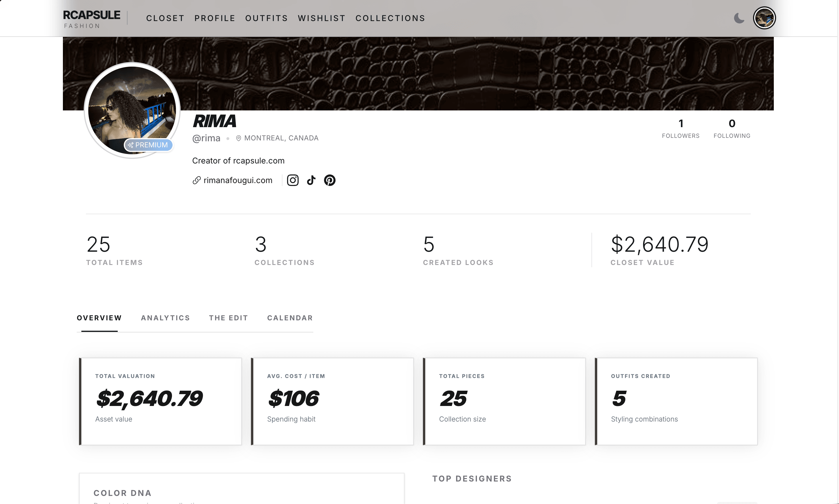
Task: Open the user avatar menu in navbar
Action: click(764, 18)
